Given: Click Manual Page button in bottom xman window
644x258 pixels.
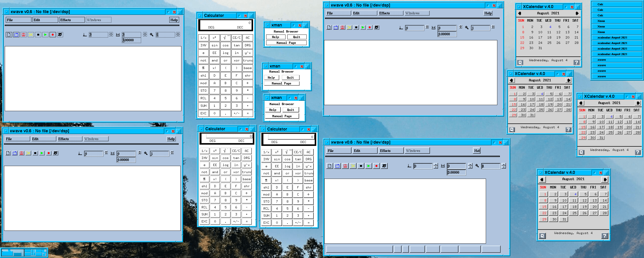Looking at the screenshot, I should [282, 116].
